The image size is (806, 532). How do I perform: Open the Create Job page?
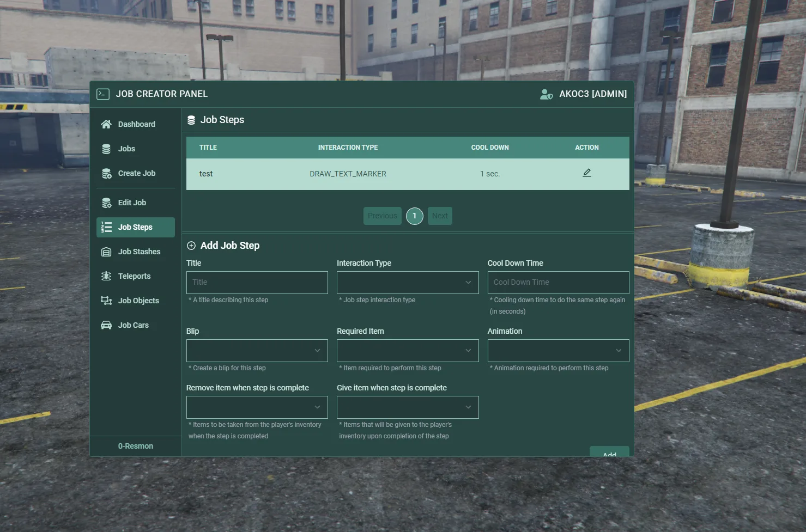[136, 173]
